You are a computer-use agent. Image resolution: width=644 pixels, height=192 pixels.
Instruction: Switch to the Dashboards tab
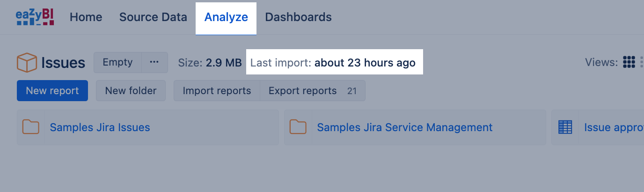298,17
